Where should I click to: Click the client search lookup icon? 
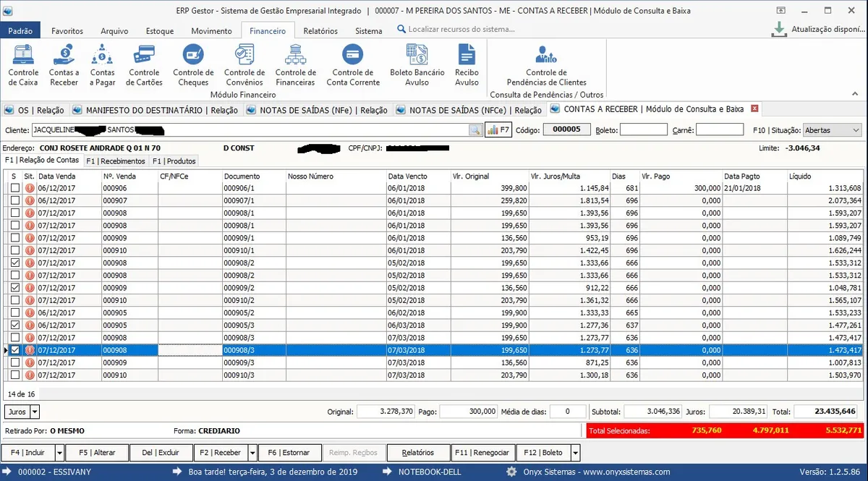475,130
